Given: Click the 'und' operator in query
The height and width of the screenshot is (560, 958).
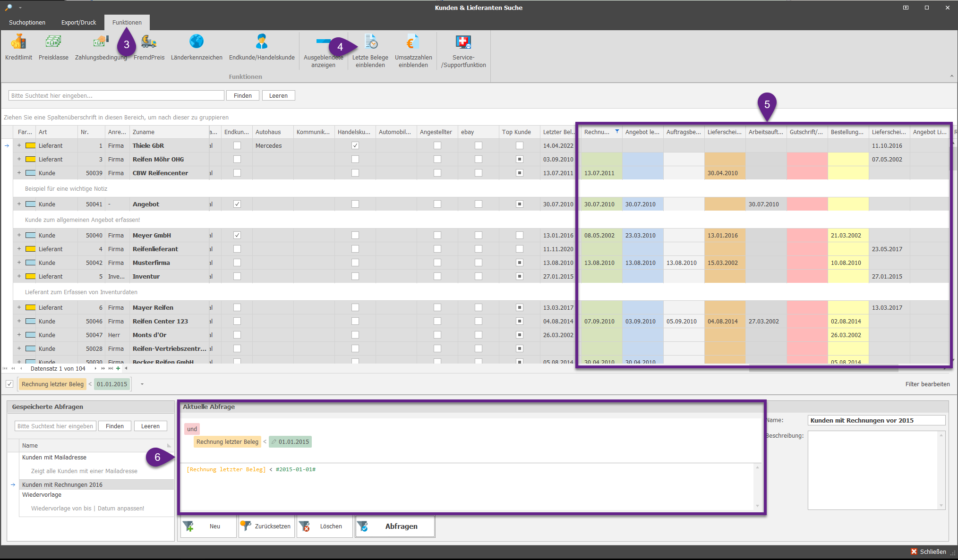Looking at the screenshot, I should (192, 429).
